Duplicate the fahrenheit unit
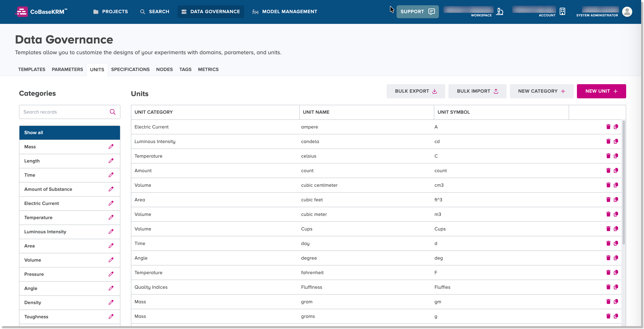Image resolution: width=644 pixels, height=329 pixels. tap(616, 272)
